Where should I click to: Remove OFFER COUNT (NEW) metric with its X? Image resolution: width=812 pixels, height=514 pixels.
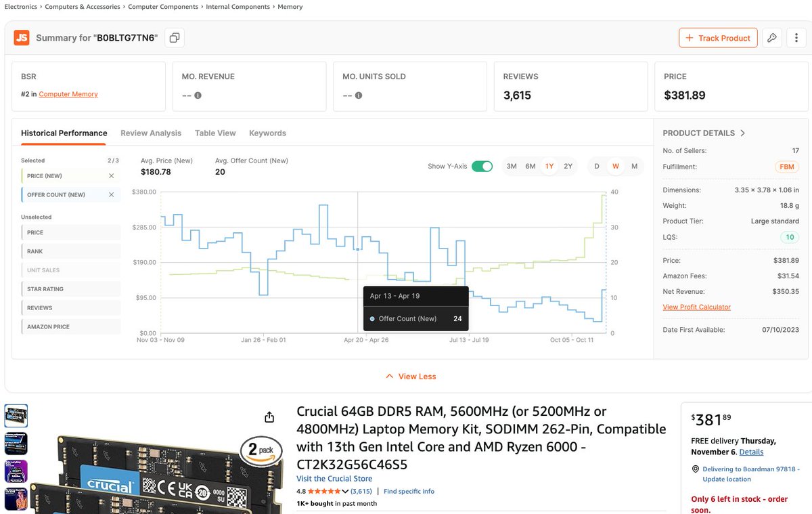click(x=112, y=195)
